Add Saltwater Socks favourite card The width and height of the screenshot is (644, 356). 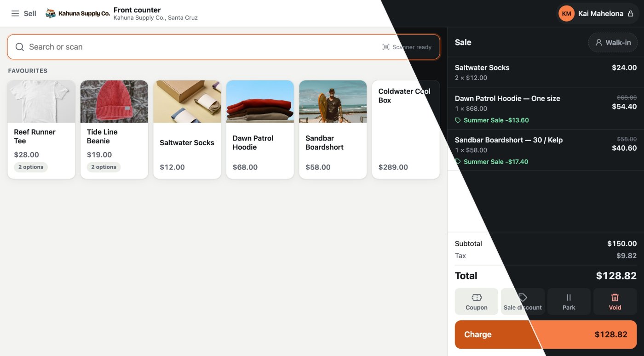coord(187,130)
